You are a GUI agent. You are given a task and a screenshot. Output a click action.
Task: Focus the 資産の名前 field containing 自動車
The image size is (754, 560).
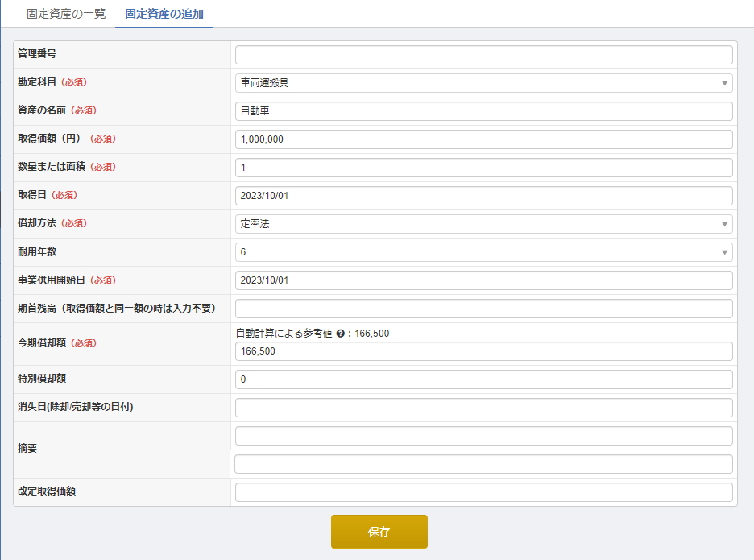(x=483, y=111)
